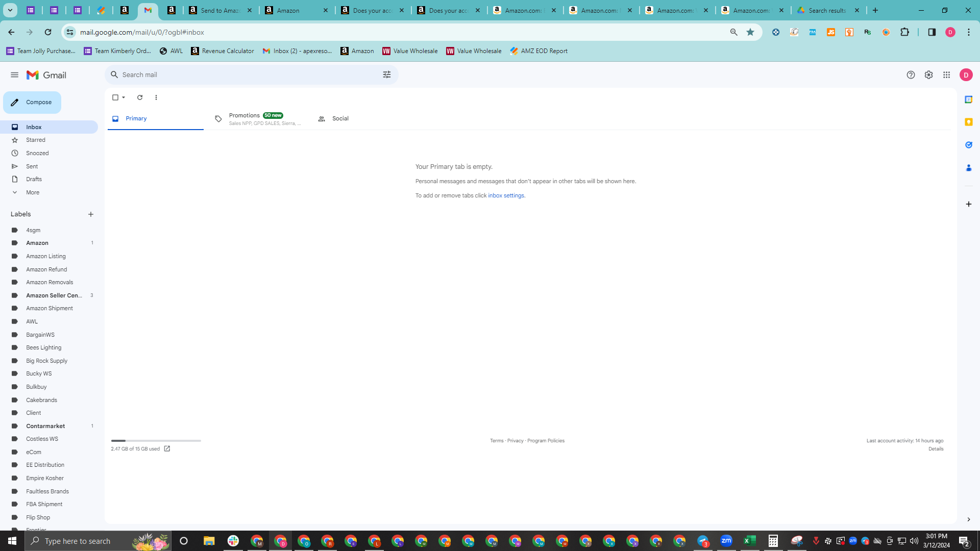Click Windows taskbar search box
This screenshot has height=551, width=980.
(x=98, y=541)
